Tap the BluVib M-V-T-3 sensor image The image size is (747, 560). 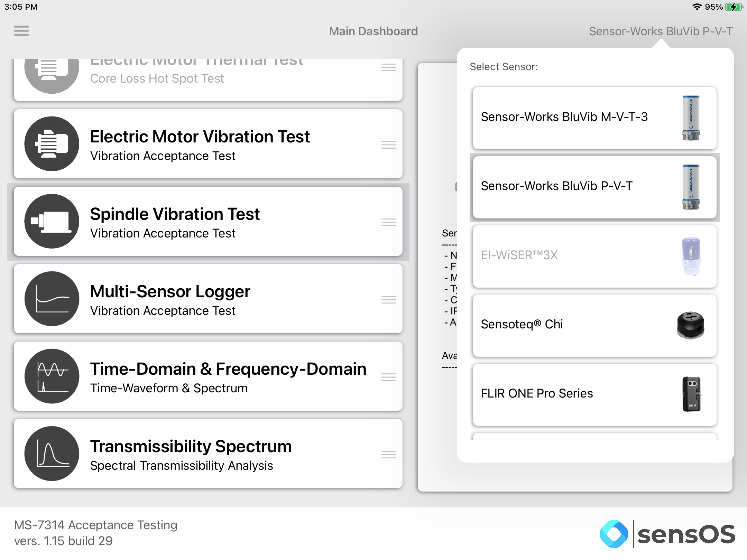coord(691,118)
